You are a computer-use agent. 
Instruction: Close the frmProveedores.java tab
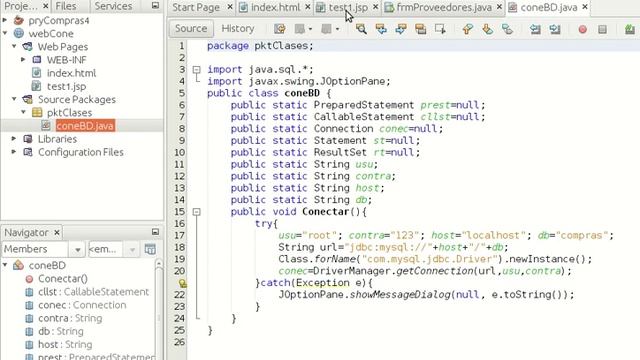click(499, 7)
